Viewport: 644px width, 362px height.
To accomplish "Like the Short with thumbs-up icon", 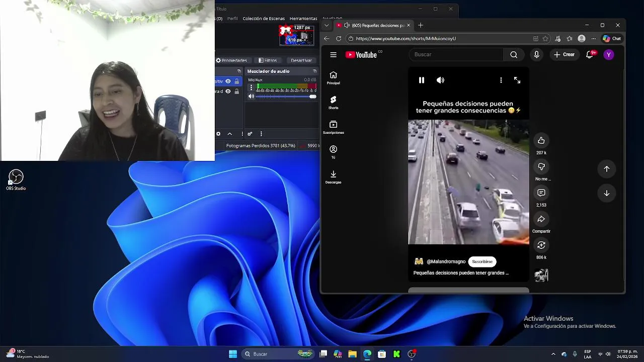I will tap(541, 141).
